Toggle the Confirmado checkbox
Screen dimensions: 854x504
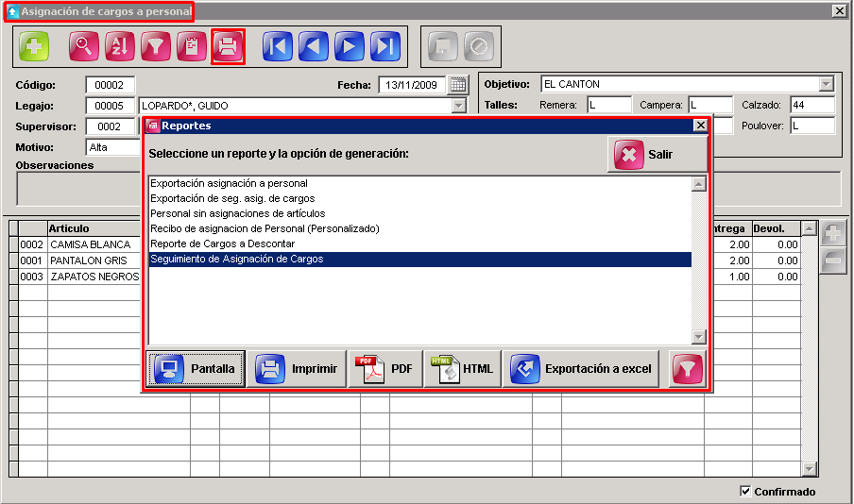pos(745,491)
